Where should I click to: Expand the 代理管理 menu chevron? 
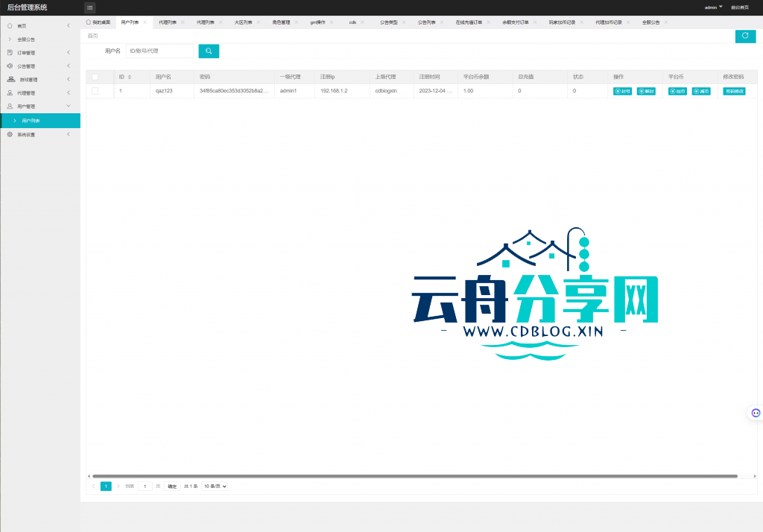(69, 92)
